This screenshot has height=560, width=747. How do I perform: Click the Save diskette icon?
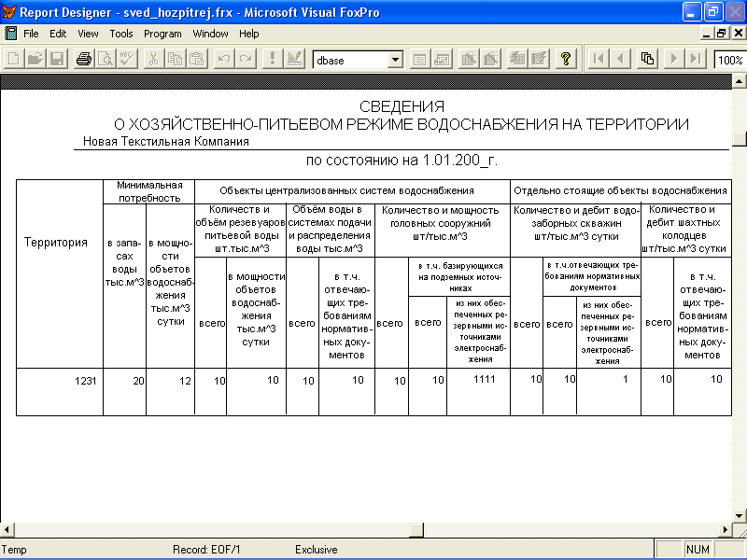tap(57, 59)
